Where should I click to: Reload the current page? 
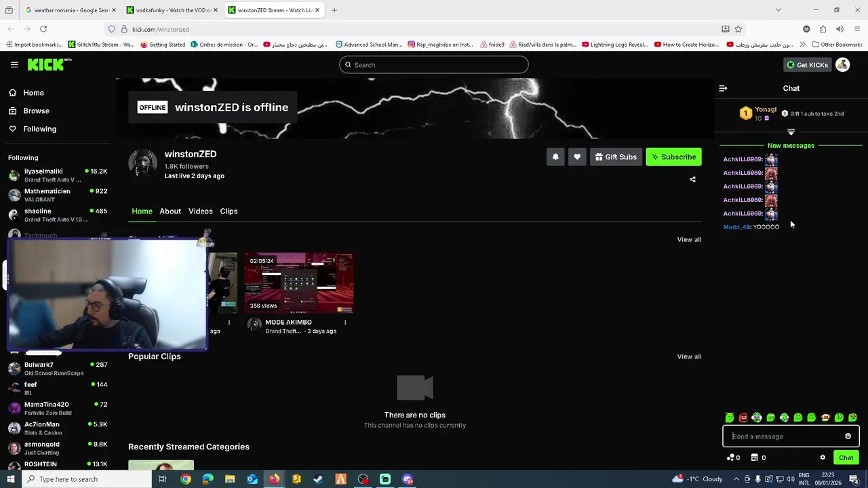pyautogui.click(x=43, y=29)
